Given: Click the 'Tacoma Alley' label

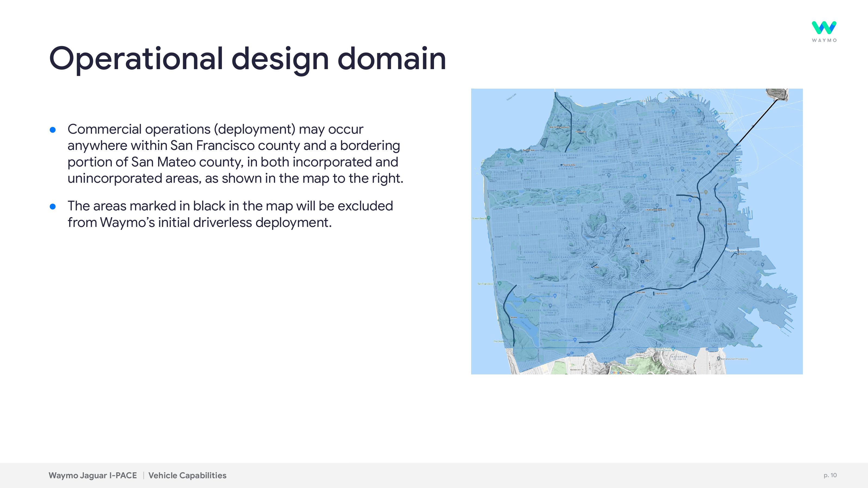Looking at the screenshot, I should (x=569, y=165).
